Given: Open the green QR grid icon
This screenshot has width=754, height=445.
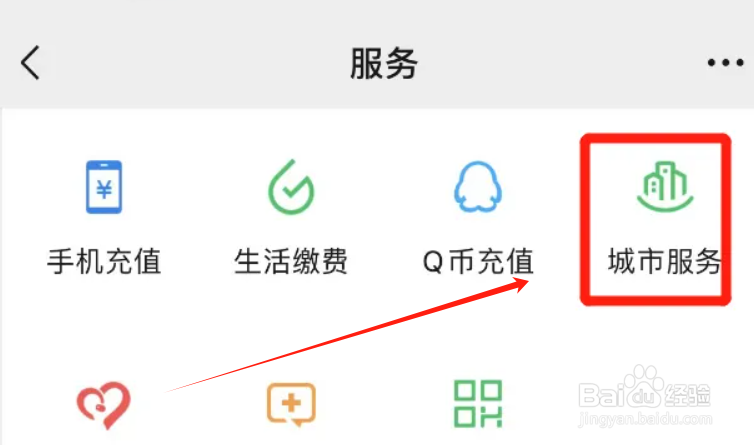Looking at the screenshot, I should 478,404.
